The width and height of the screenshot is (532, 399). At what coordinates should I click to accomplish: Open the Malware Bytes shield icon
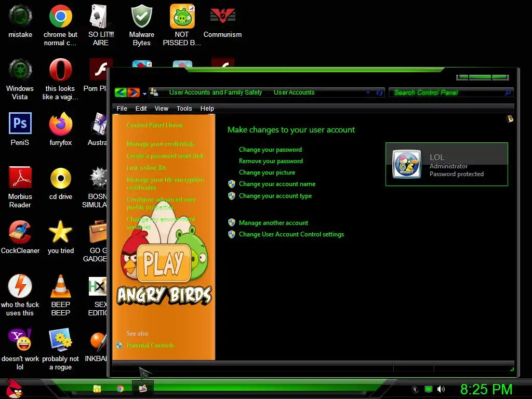pos(141,25)
